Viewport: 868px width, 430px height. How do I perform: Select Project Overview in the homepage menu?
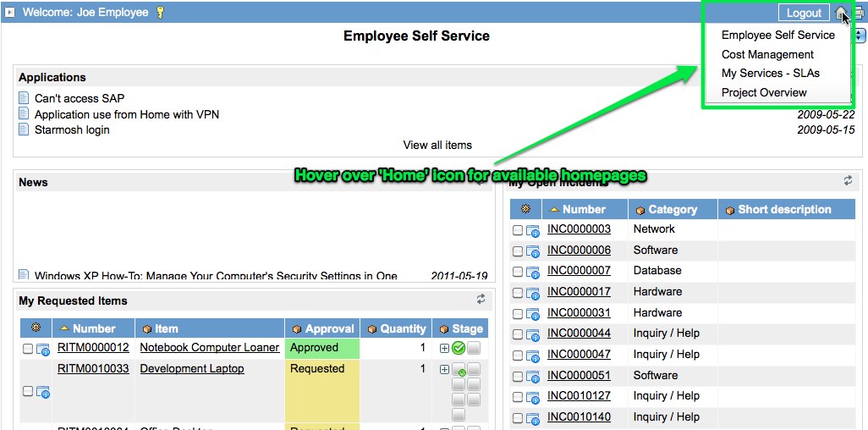764,92
